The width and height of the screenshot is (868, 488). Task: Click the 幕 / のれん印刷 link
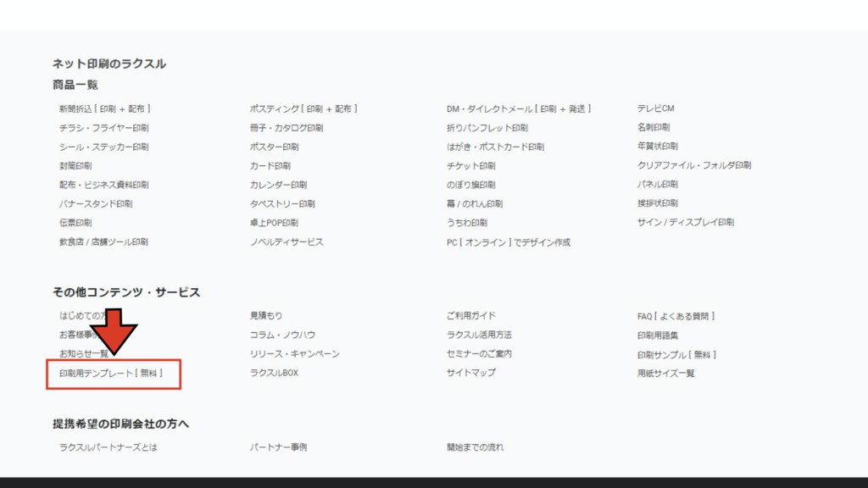[475, 203]
